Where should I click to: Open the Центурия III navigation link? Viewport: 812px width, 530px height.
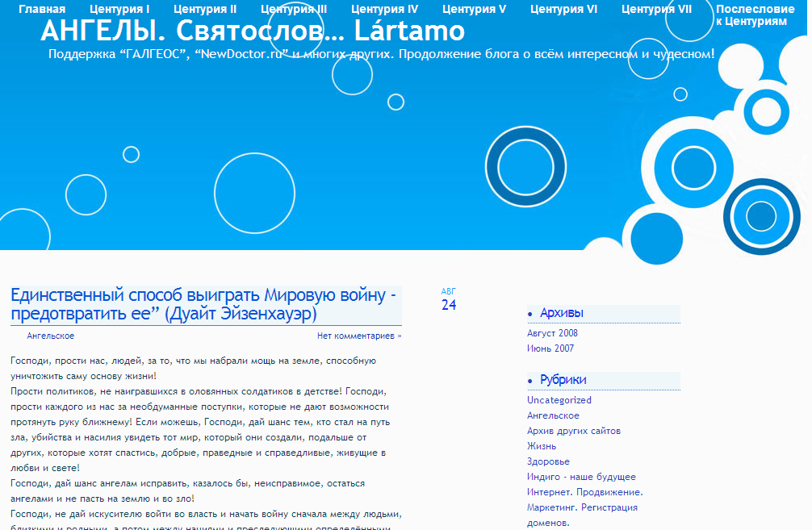(x=294, y=10)
